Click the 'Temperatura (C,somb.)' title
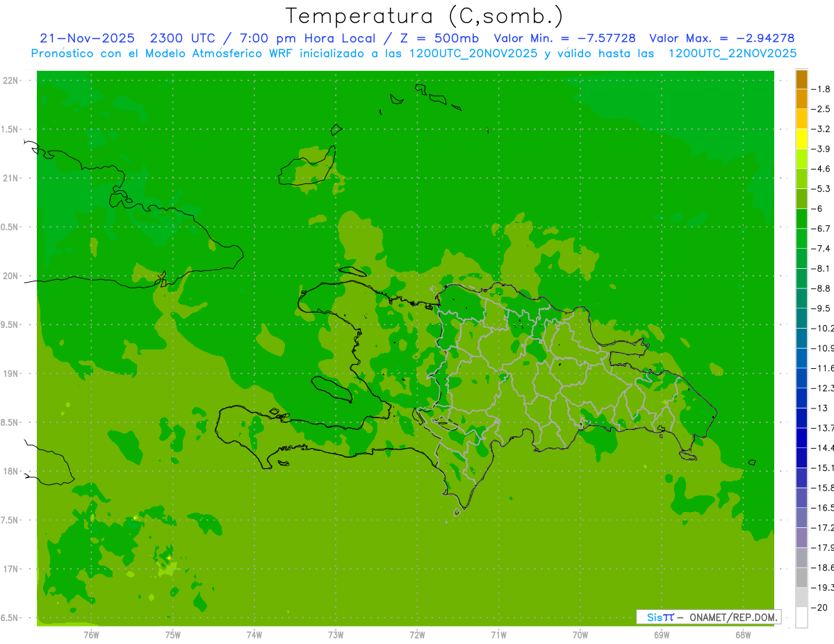The width and height of the screenshot is (834, 644). [423, 15]
